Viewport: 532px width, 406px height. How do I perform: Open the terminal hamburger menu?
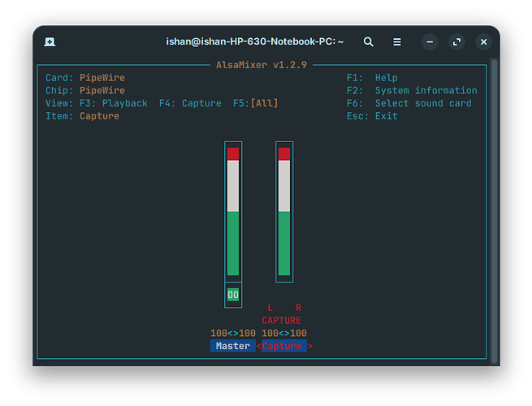click(396, 41)
